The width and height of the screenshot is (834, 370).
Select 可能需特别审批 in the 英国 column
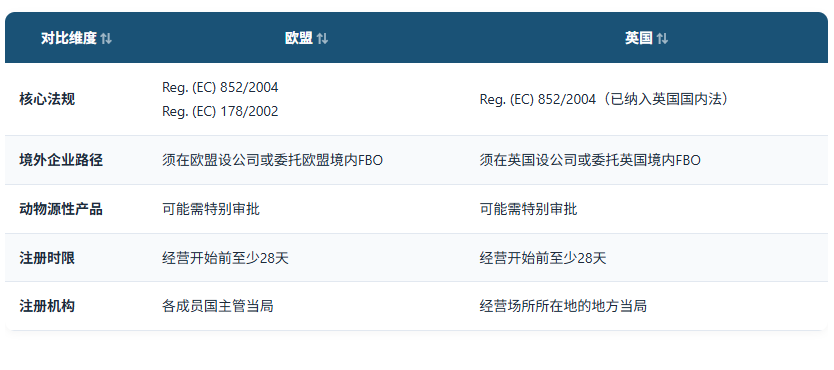[528, 209]
